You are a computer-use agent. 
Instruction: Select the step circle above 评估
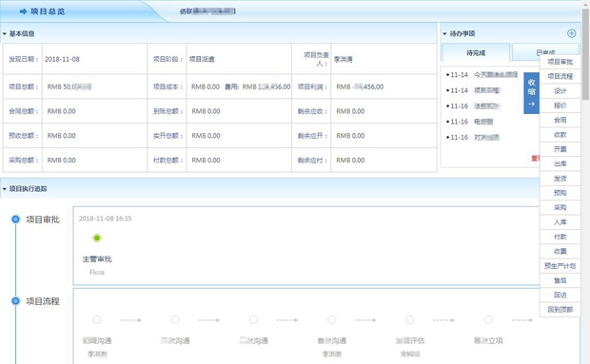[410, 319]
